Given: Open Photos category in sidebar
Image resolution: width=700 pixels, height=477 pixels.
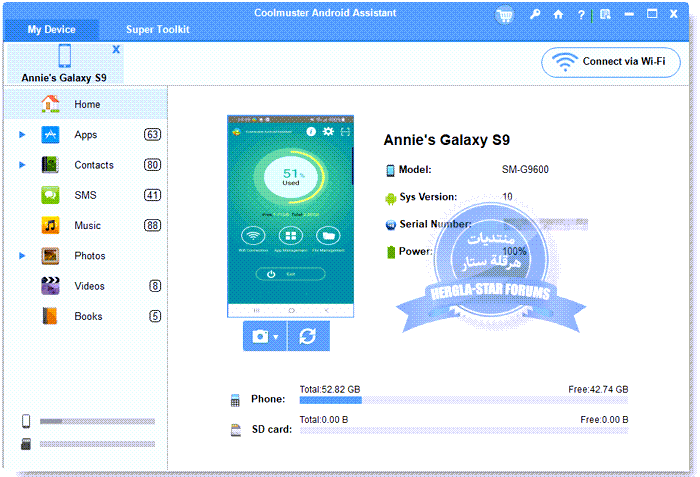Looking at the screenshot, I should point(86,256).
